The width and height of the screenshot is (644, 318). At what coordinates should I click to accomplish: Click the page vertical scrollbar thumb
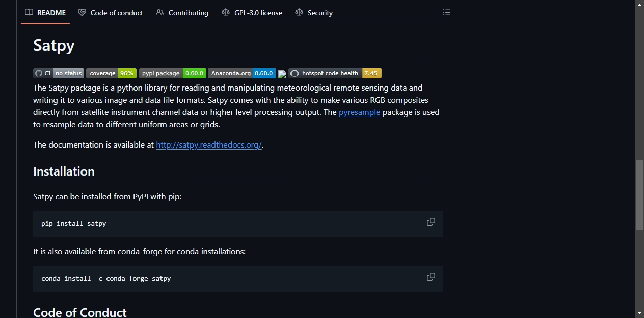(639, 195)
